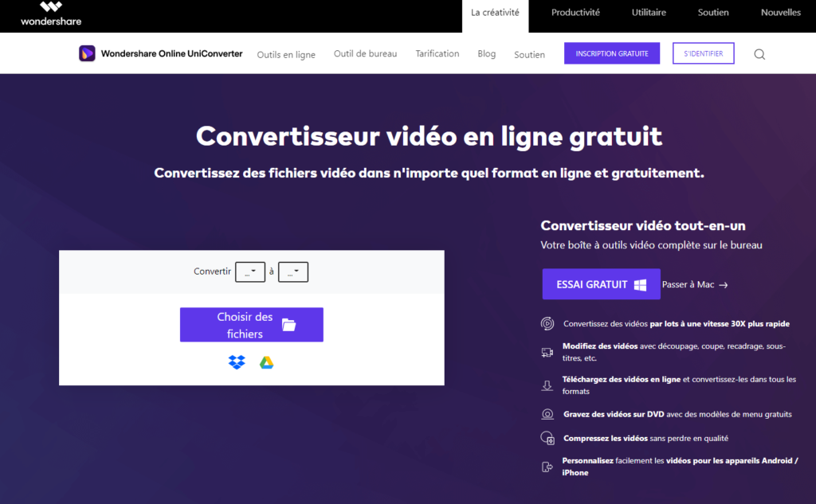Open Outils en ligne menu
Viewport: 816px width, 504px height.
tap(286, 54)
